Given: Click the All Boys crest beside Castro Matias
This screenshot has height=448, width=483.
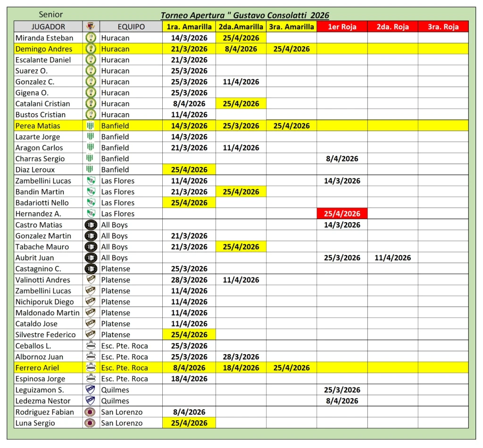Looking at the screenshot, I should [91, 225].
